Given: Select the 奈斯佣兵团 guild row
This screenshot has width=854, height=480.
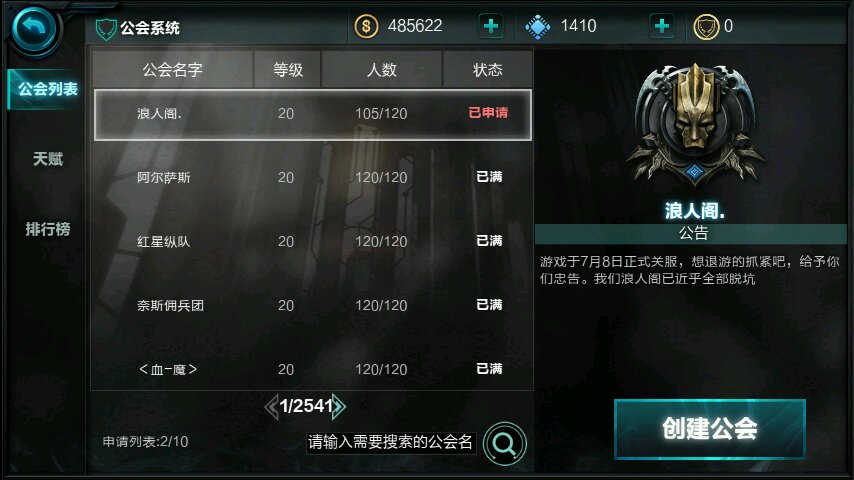Looking at the screenshot, I should (x=313, y=306).
